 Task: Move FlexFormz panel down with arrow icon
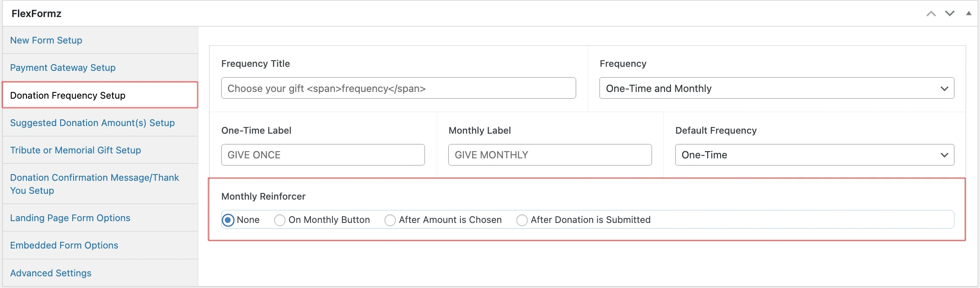(x=949, y=13)
